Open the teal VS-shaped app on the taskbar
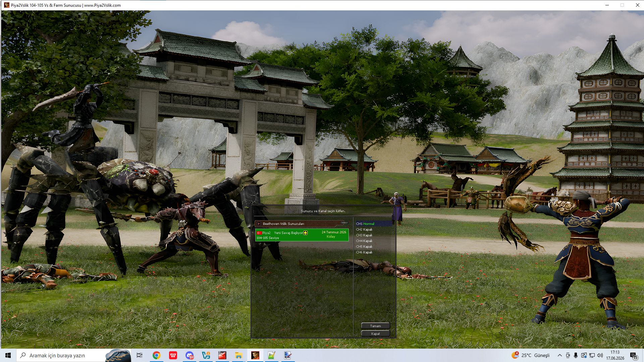 pos(206,355)
